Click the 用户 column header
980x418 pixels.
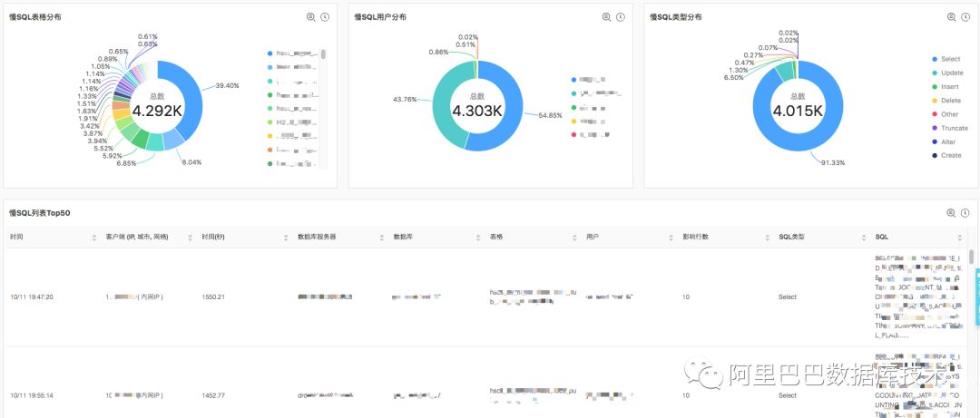(593, 238)
